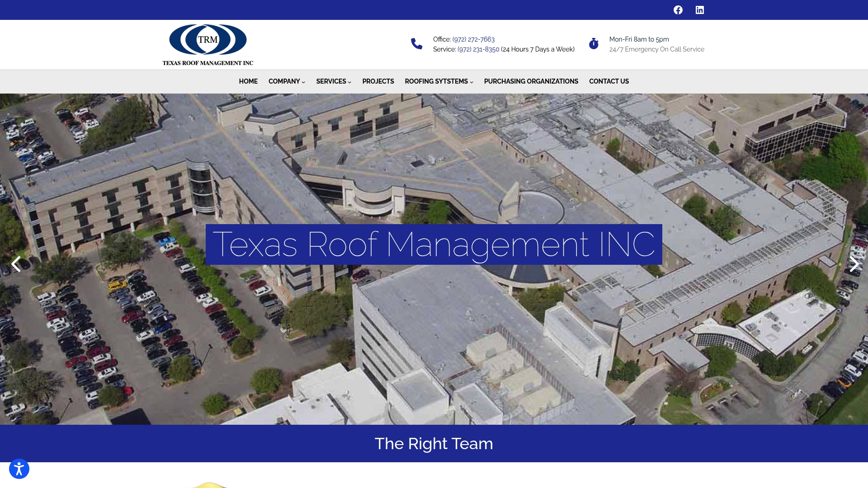Click the Texas Roof Management INC banner title
Viewport: 868px width, 488px height.
[x=434, y=244]
